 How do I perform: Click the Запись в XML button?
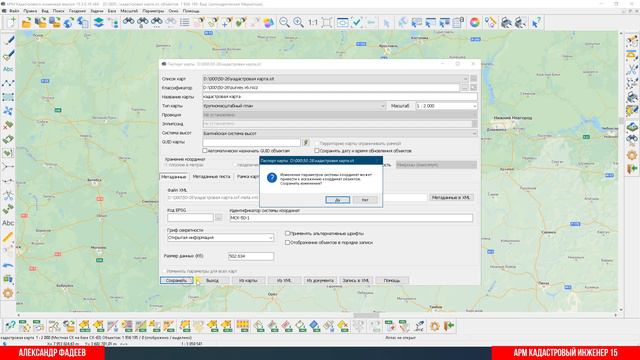click(356, 280)
